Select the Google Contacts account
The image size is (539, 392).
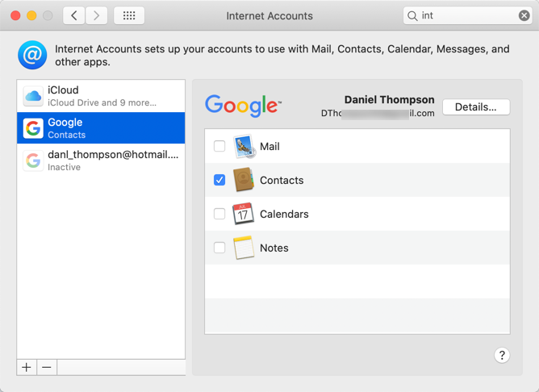coord(101,127)
